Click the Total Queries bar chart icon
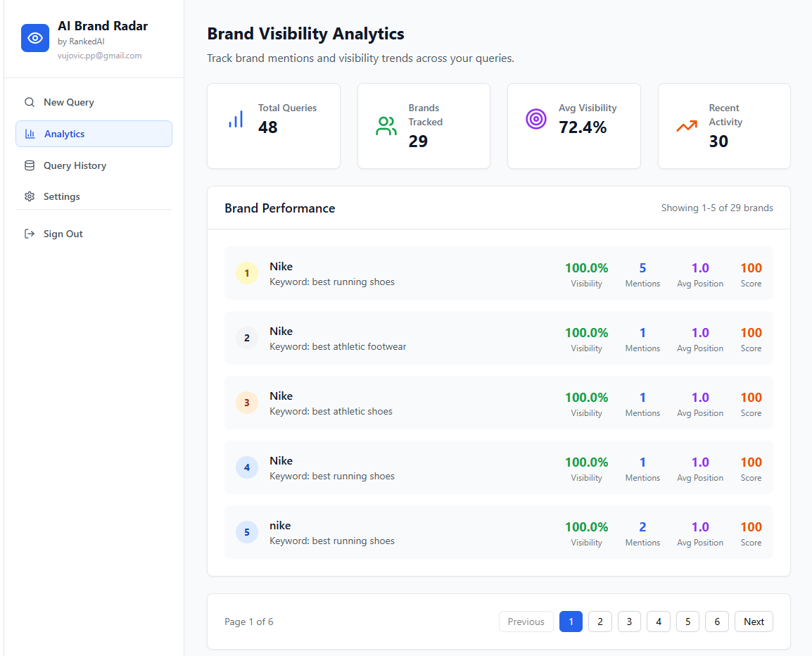 point(236,119)
